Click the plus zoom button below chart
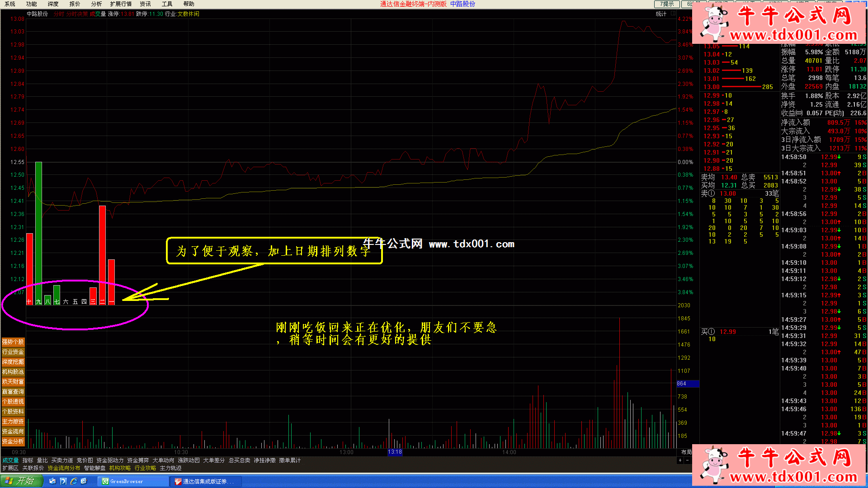 [680, 460]
